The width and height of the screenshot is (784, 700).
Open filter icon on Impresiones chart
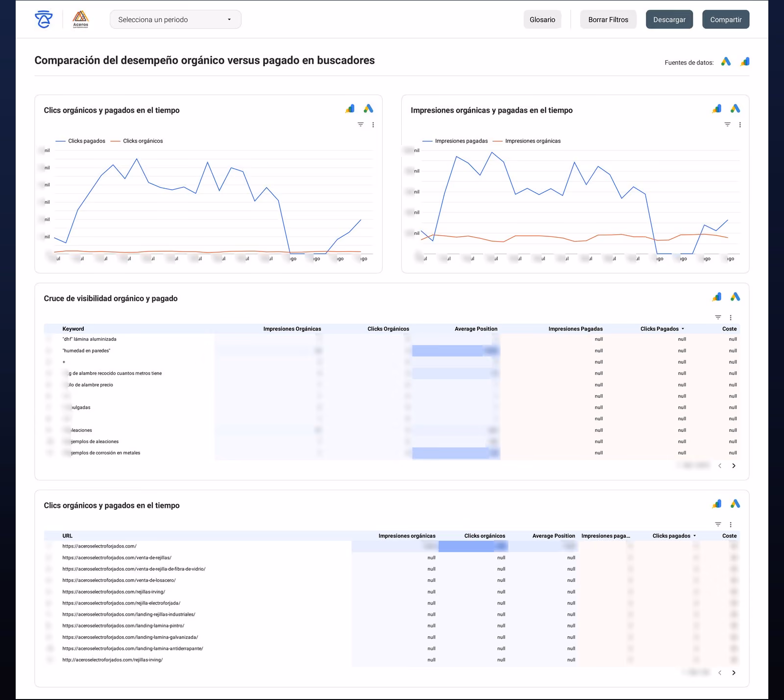tap(728, 125)
